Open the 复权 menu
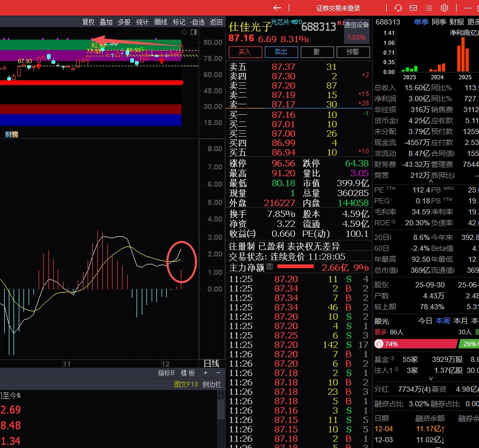Image resolution: width=479 pixels, height=448 pixels. pos(88,22)
